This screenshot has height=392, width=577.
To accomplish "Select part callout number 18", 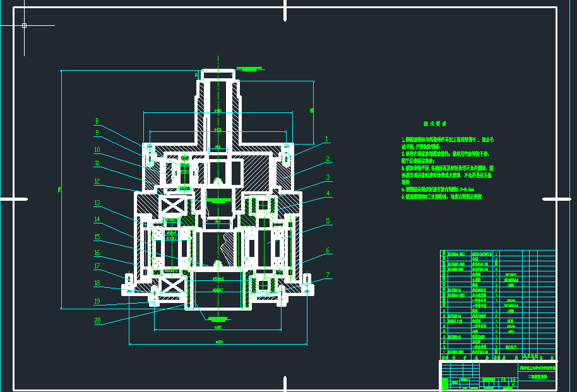I will [97, 283].
